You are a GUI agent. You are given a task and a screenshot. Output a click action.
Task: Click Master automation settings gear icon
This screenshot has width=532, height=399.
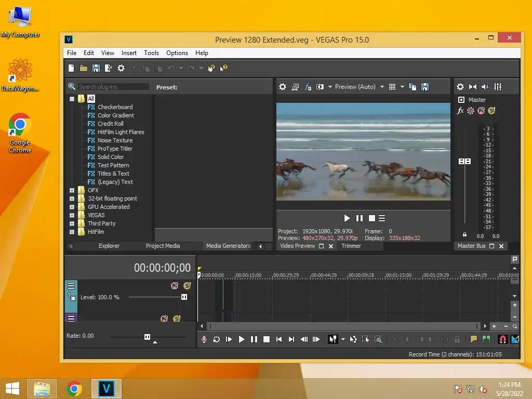pos(471,111)
